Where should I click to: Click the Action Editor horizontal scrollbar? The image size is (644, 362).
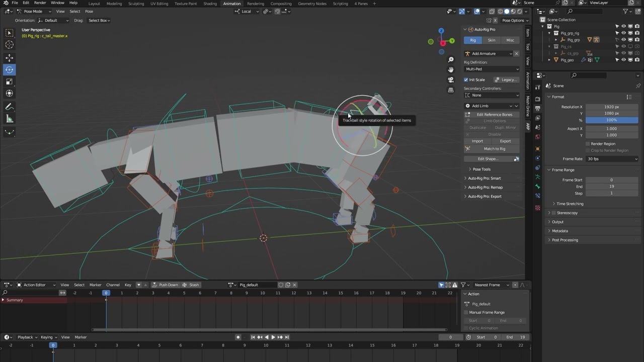click(269, 330)
